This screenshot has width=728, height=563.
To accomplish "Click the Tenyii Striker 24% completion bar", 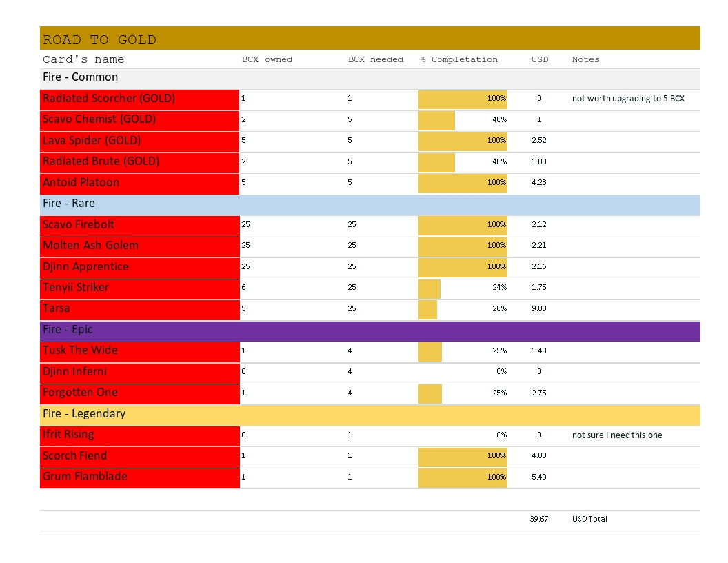I will [429, 288].
